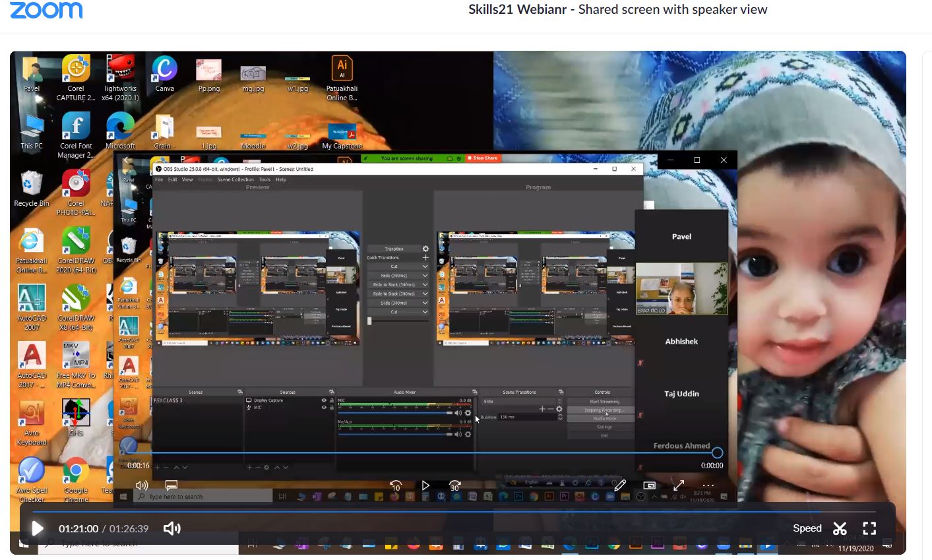Open the Avro Spell Checker desktop shortcut
Image resolution: width=932 pixels, height=560 pixels.
(x=32, y=480)
